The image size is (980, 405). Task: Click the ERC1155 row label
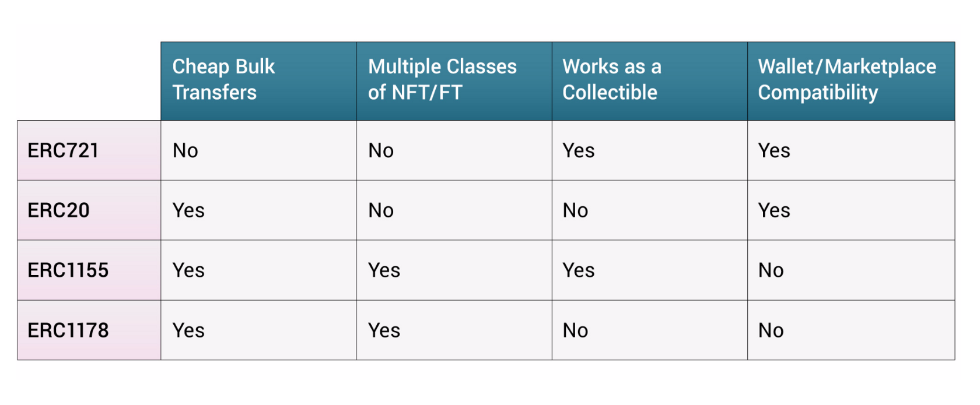point(89,270)
